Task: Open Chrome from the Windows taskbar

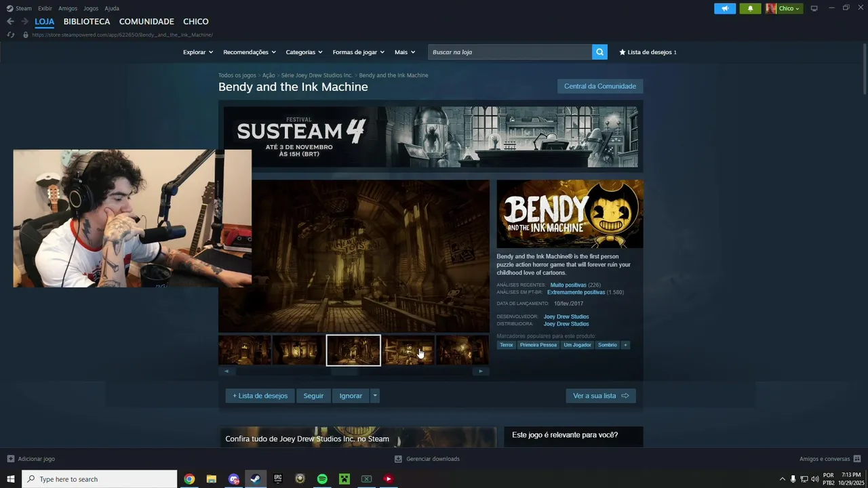Action: click(x=189, y=479)
